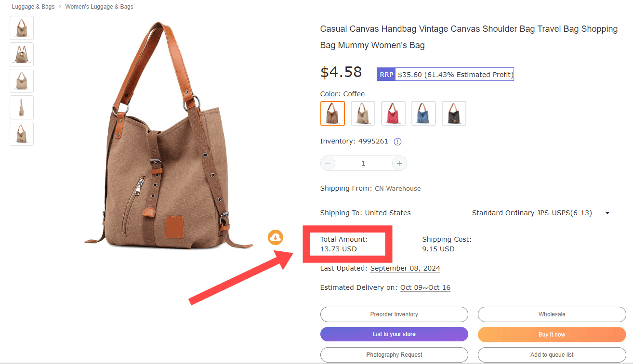Choose the black bag color option

(x=454, y=114)
